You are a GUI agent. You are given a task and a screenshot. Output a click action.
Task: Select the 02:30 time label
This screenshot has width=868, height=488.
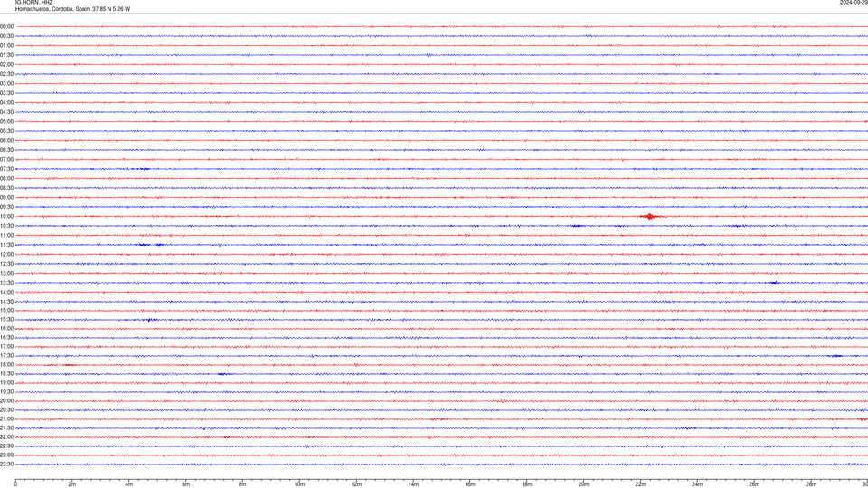tap(6, 74)
